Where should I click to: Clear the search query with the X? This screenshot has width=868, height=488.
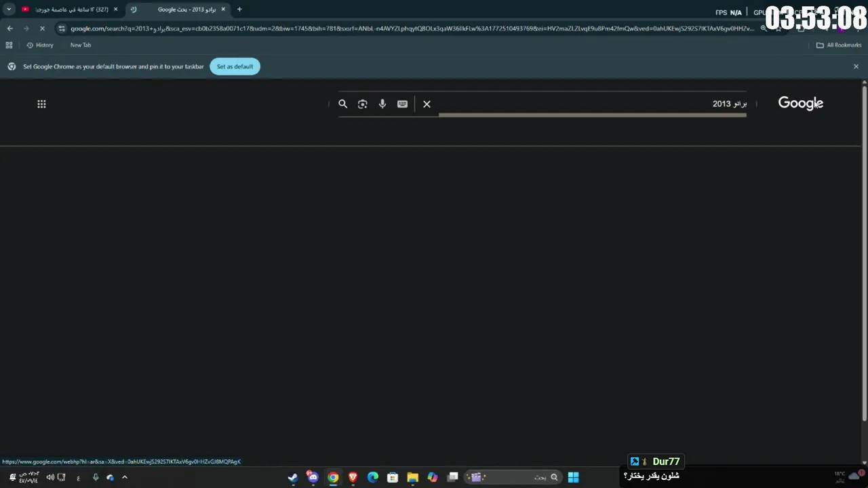click(427, 104)
